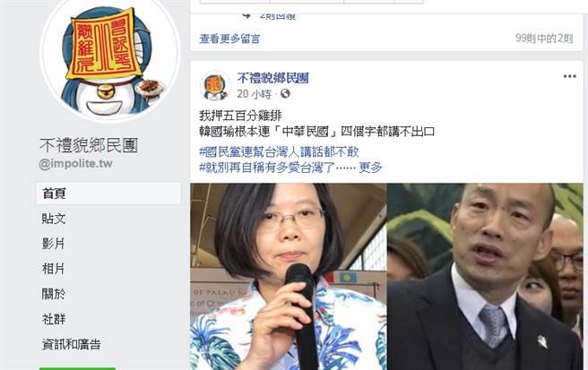Open the 相片 page section
Viewport: 588px width, 370px height.
[53, 269]
